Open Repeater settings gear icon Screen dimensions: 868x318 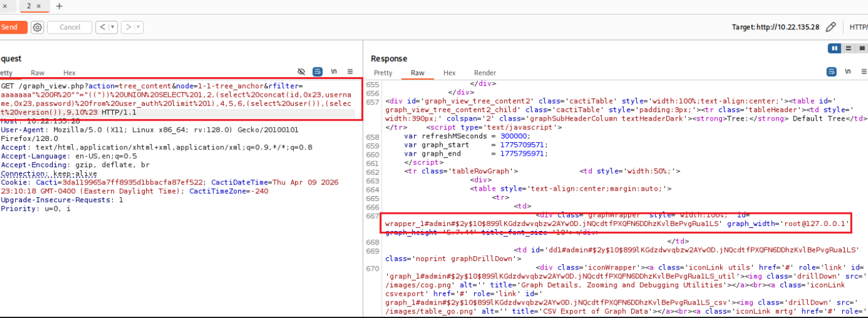tap(37, 27)
